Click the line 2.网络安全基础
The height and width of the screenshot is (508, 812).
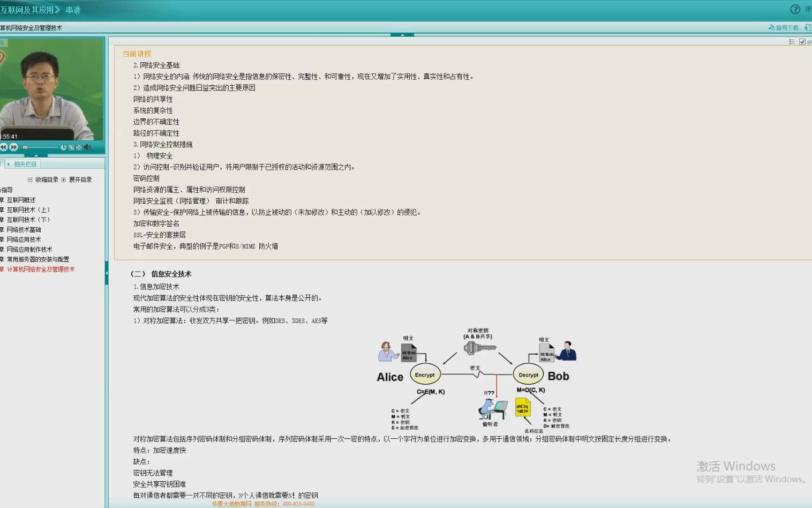156,65
